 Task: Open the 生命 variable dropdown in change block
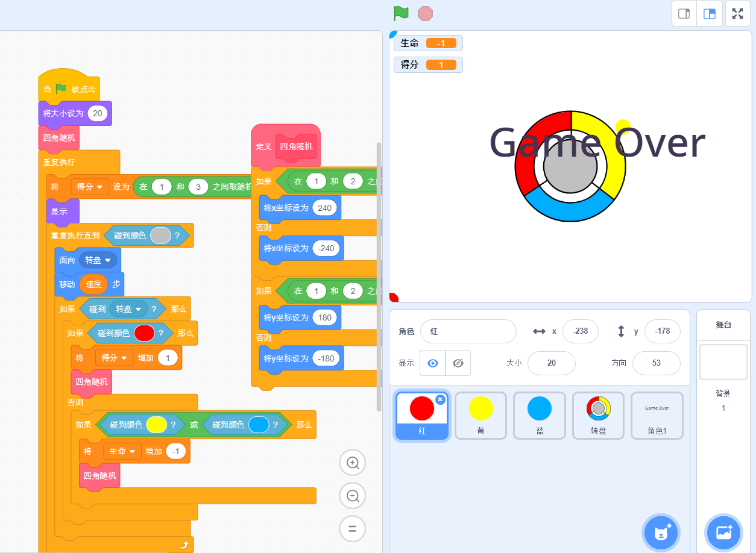[x=122, y=451]
